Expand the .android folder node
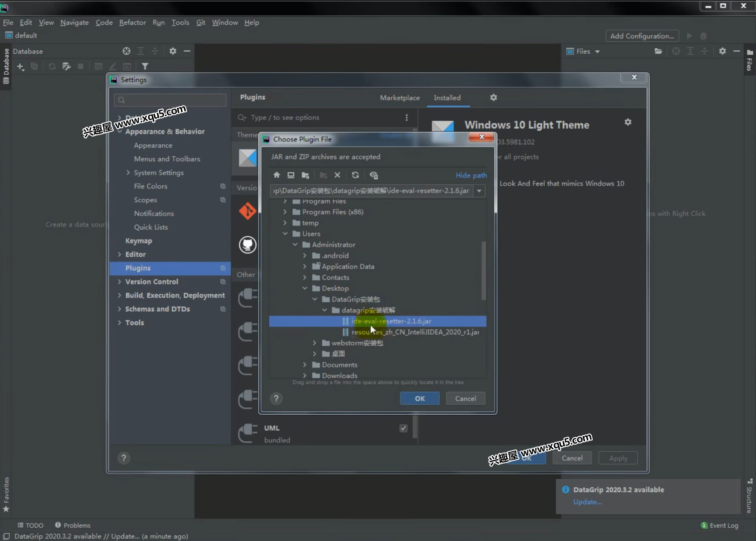The image size is (756, 541). (304, 256)
